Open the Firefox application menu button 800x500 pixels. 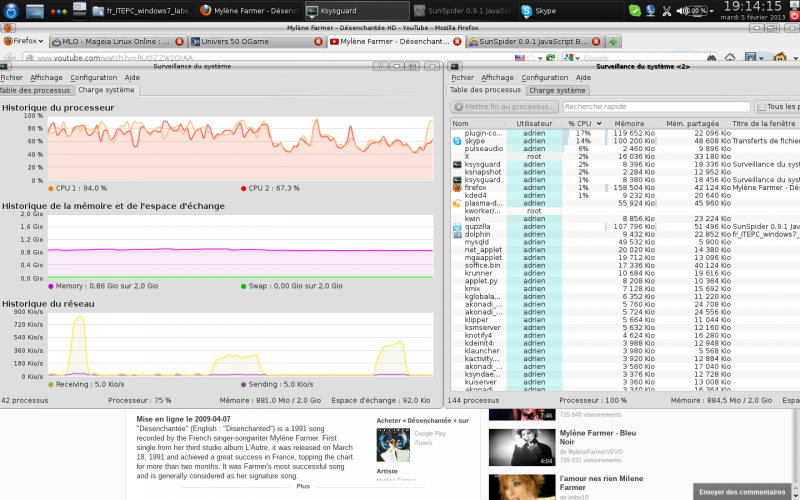[x=23, y=41]
